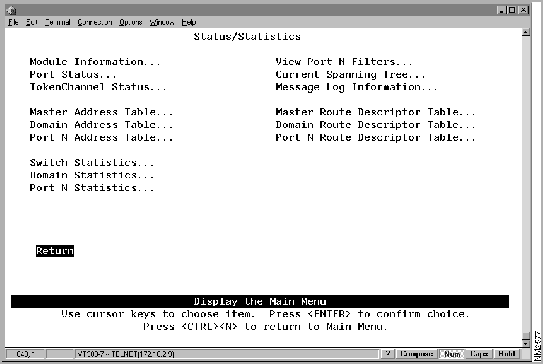Maximize the terminal window
Viewport: 543px width, 364px height.
point(512,10)
